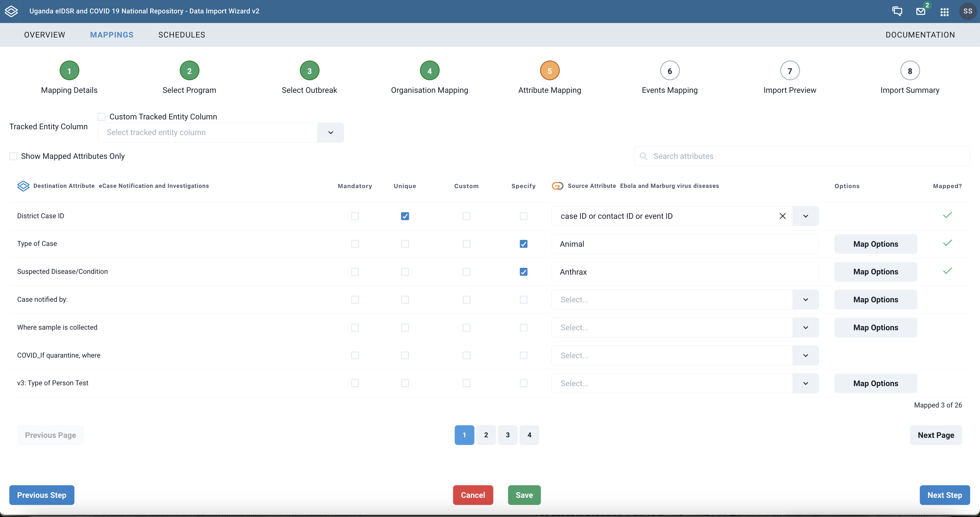Select the MAPPINGS tab
The image size is (980, 517).
coord(112,35)
